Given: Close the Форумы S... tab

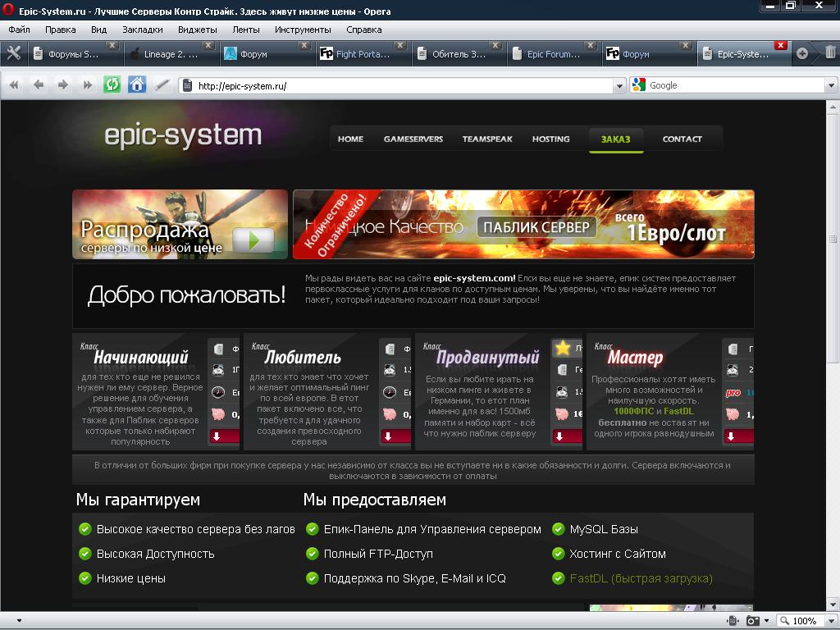Looking at the screenshot, I should (x=112, y=45).
